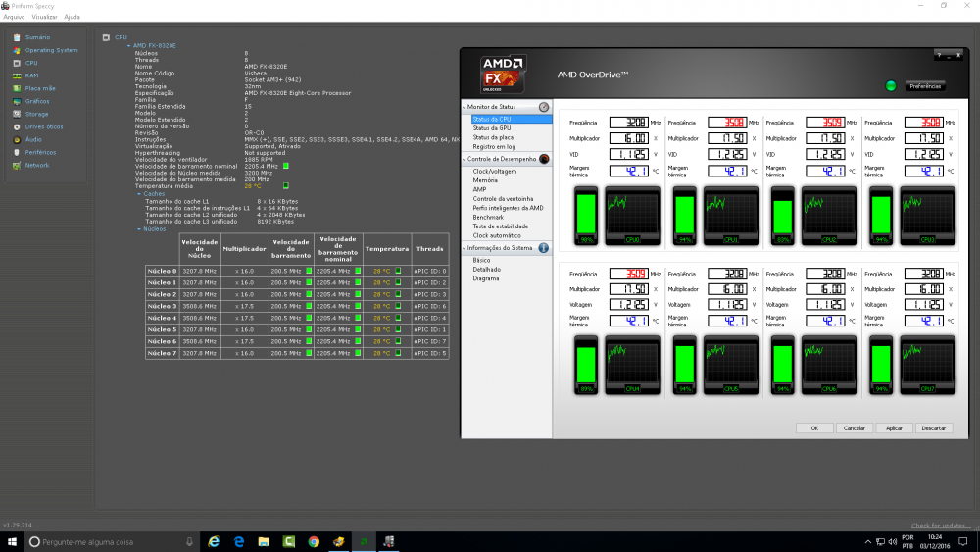Open the Visualizar menu
Viewport: 980px width, 552px height.
point(44,17)
